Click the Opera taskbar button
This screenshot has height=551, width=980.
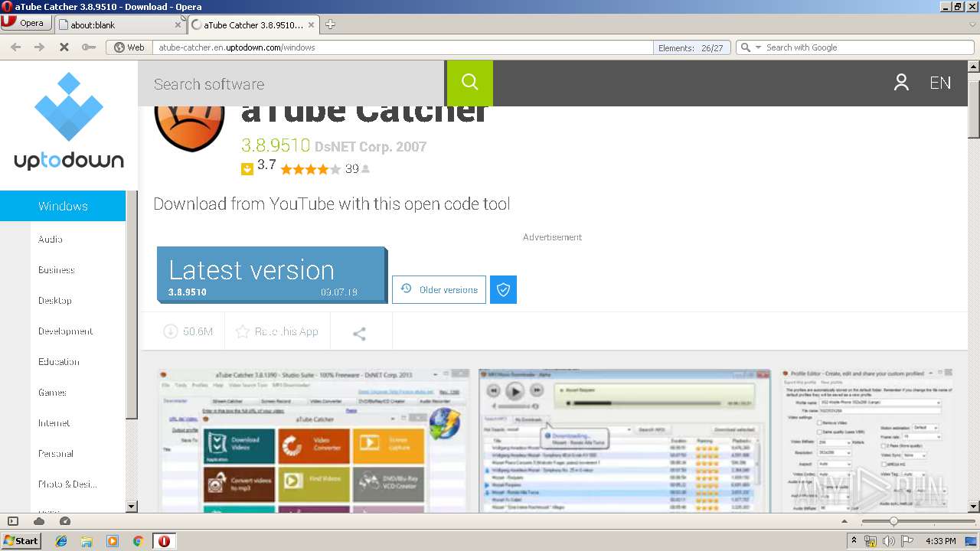164,541
